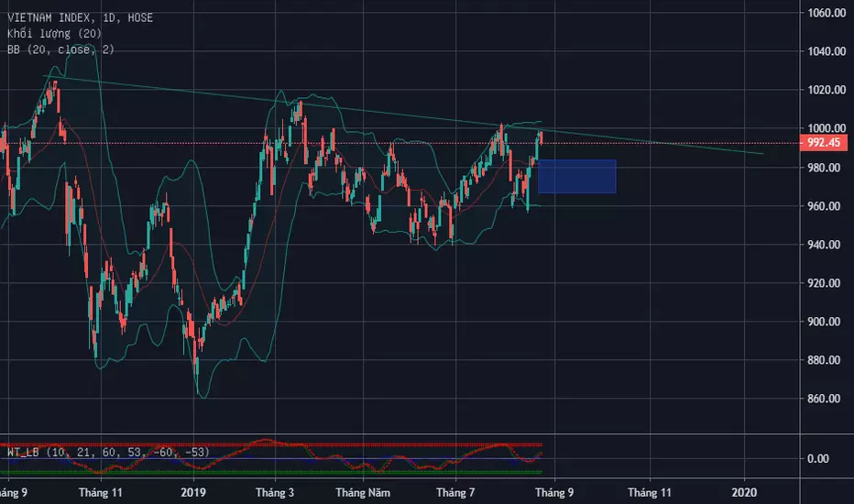
Task: Click the Tháng 7 time axis label
Action: coord(454,492)
